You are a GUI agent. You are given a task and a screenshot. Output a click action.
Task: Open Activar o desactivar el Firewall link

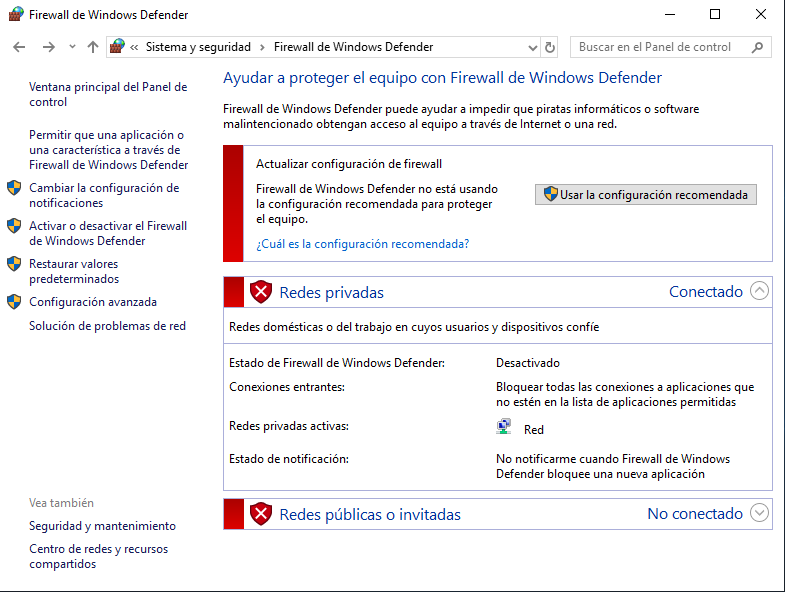[x=108, y=233]
